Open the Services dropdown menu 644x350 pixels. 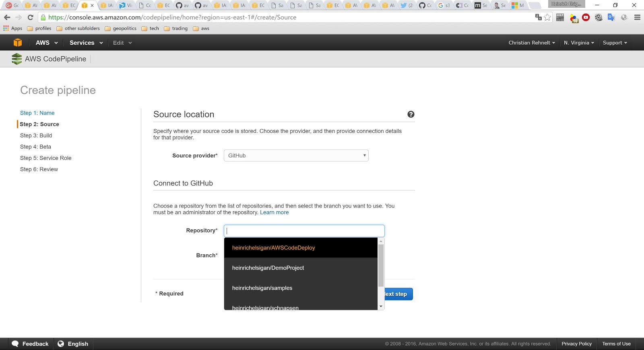pyautogui.click(x=86, y=43)
